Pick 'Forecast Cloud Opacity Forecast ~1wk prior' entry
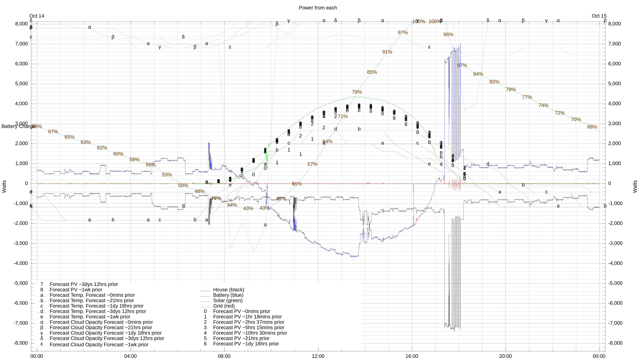 pyautogui.click(x=99, y=345)
